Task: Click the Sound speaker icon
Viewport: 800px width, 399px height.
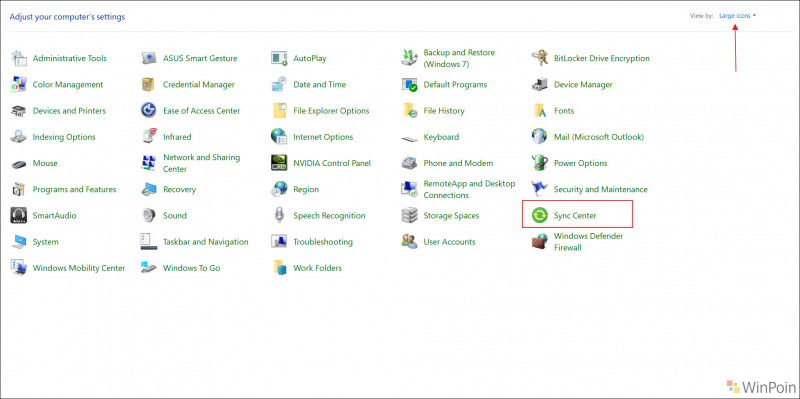Action: pyautogui.click(x=148, y=215)
